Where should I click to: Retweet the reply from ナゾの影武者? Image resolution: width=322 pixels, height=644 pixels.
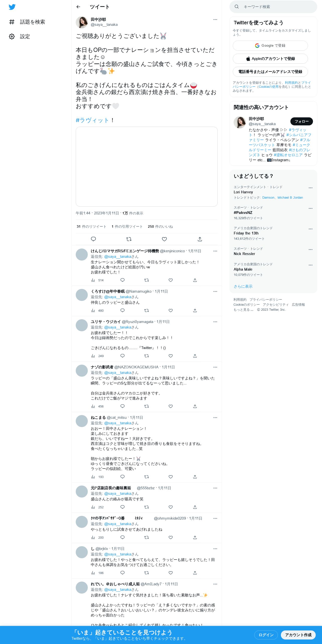pos(146,406)
